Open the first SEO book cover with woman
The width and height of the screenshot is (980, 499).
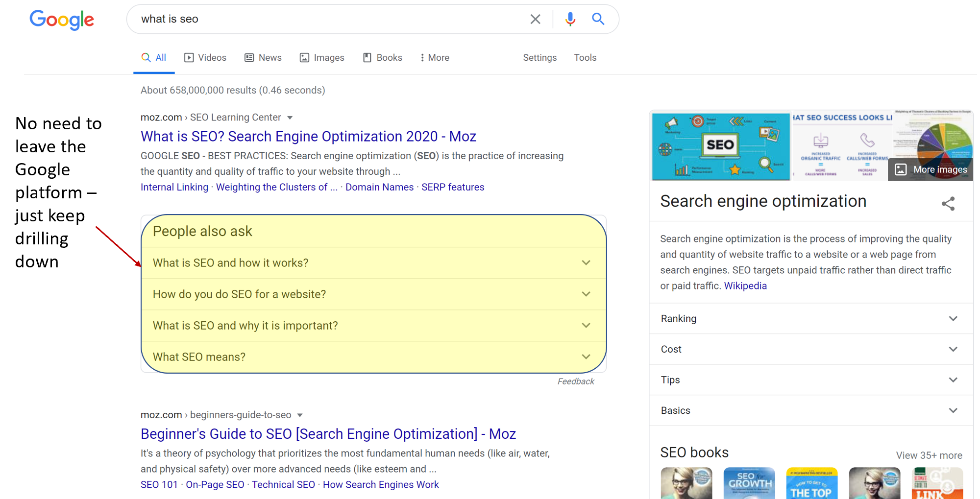click(x=686, y=483)
